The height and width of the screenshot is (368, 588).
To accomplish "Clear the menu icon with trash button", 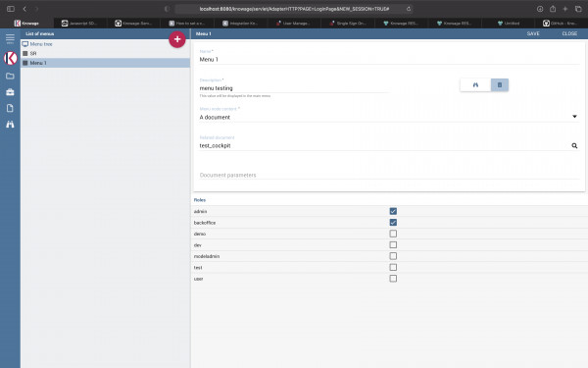I will pos(500,84).
